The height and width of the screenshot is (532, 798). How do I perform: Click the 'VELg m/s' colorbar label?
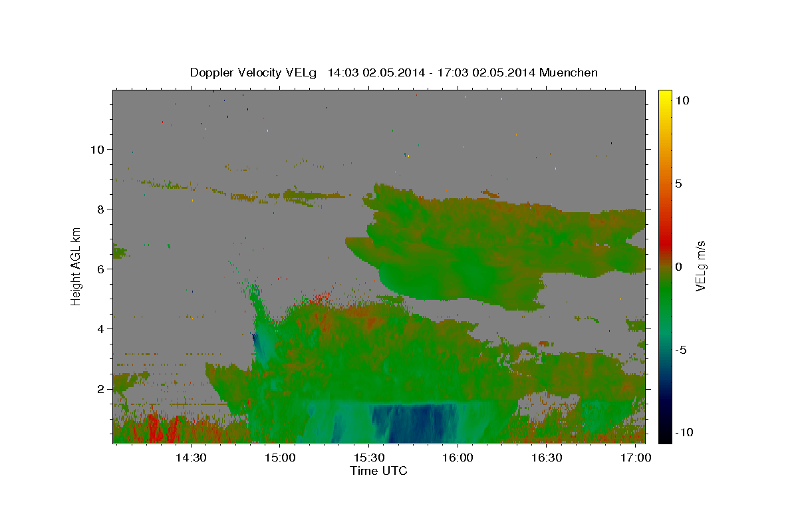[x=700, y=266]
